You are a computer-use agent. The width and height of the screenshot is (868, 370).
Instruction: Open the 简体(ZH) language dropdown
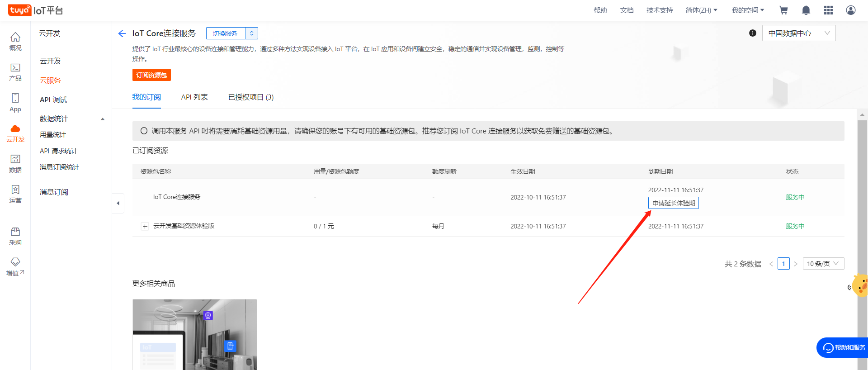point(701,10)
